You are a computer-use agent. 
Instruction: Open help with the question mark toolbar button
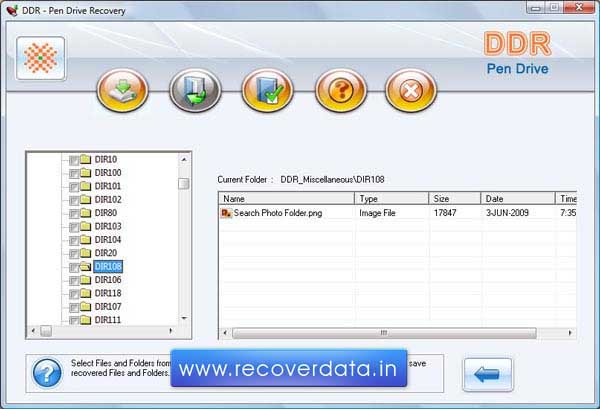(341, 90)
